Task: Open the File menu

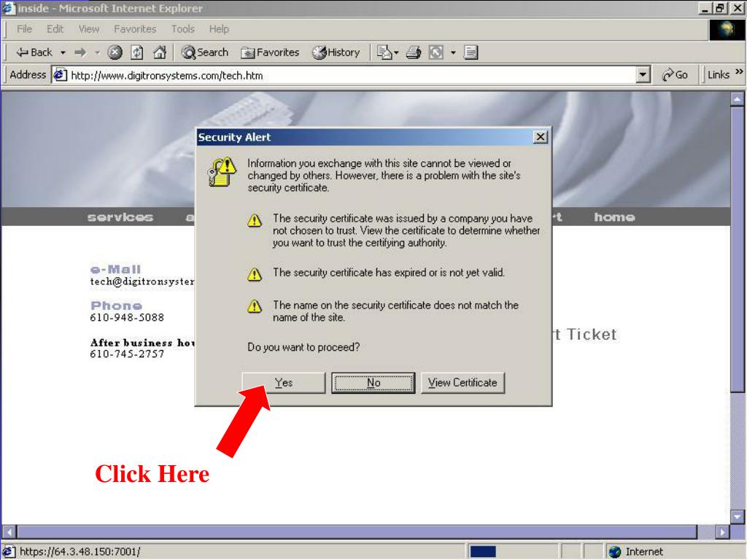Action: click(24, 29)
